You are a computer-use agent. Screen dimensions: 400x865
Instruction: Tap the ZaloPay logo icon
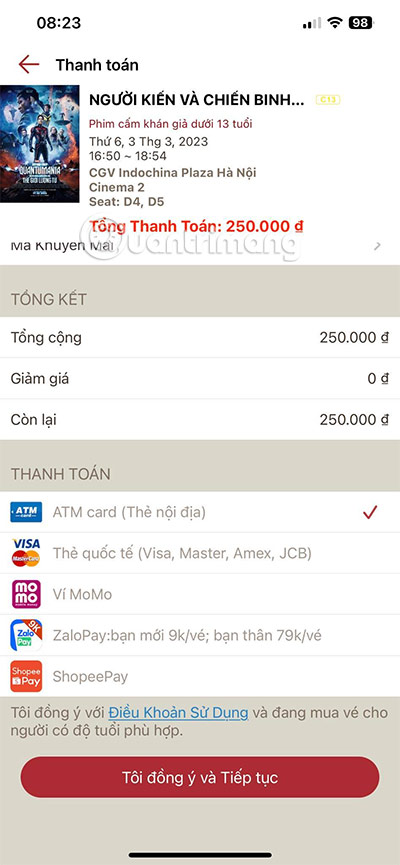click(x=26, y=635)
